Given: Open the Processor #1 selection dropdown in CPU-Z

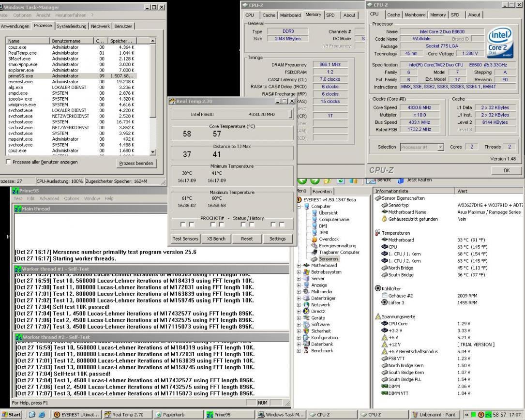Looking at the screenshot, I should point(441,147).
